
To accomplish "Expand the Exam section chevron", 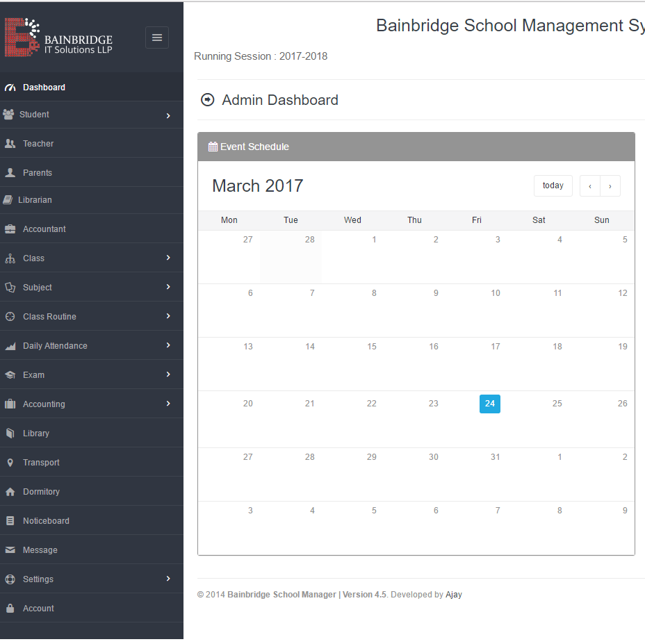I will pos(168,374).
